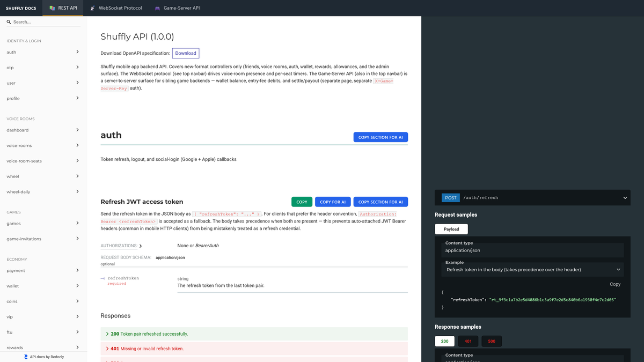
Task: Click the WebSocket Protocol rocket icon
Action: pos(93,8)
